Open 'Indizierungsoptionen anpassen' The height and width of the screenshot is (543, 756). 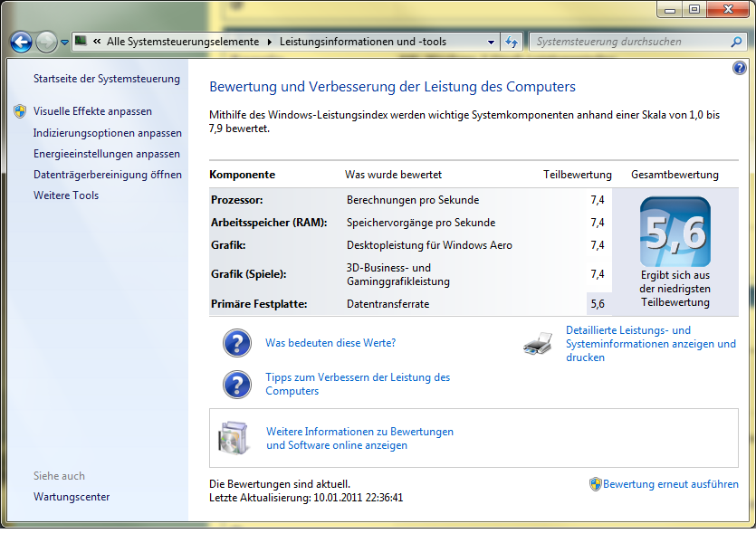[108, 133]
